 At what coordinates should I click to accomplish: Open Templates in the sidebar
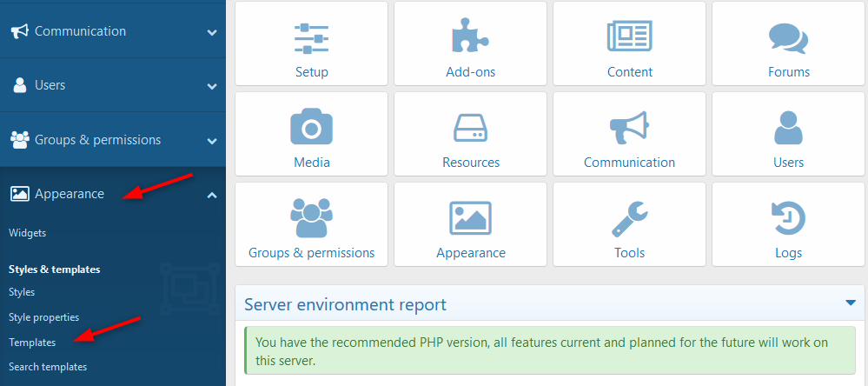point(32,343)
